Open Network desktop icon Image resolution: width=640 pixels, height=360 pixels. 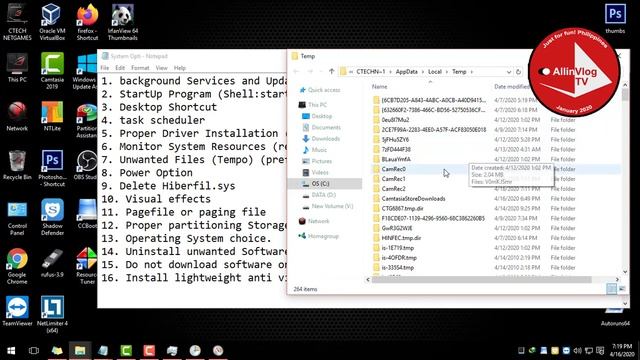pos(17,116)
